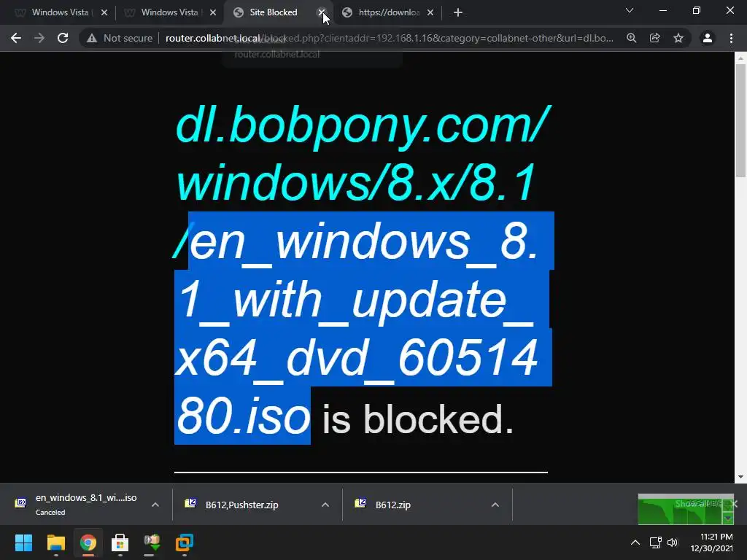
Task: Close the second Windows Vista tab
Action: point(213,12)
